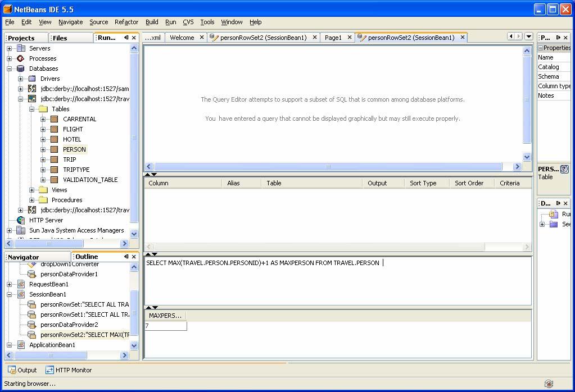Close the Page1 tab
The image size is (575, 392).
pos(350,38)
